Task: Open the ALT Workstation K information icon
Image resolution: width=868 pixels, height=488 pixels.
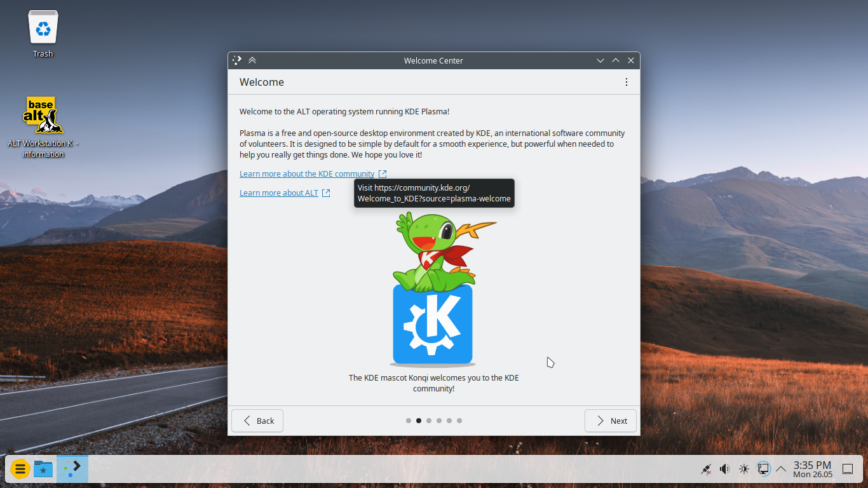Action: (43, 127)
